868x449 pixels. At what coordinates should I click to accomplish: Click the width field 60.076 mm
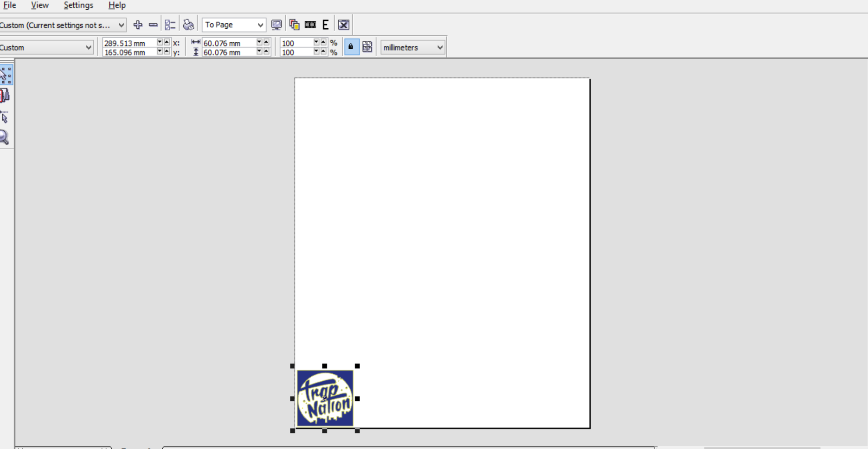pos(229,43)
